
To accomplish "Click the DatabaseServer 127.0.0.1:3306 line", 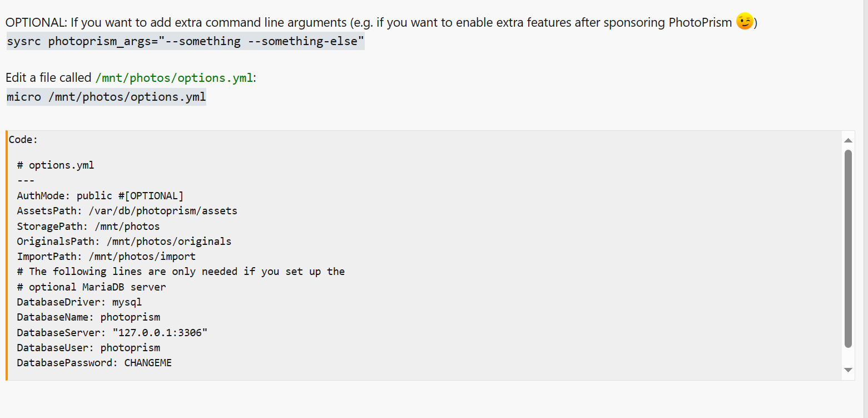I will [112, 332].
